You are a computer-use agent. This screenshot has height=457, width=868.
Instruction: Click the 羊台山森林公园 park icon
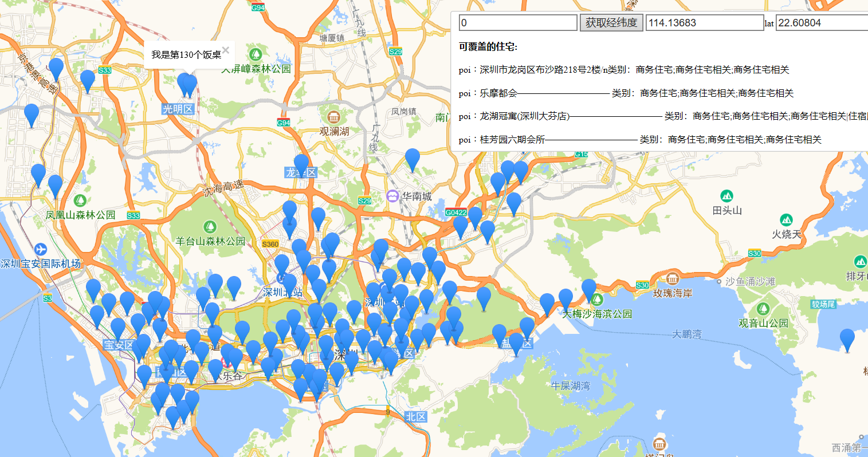[x=210, y=227]
